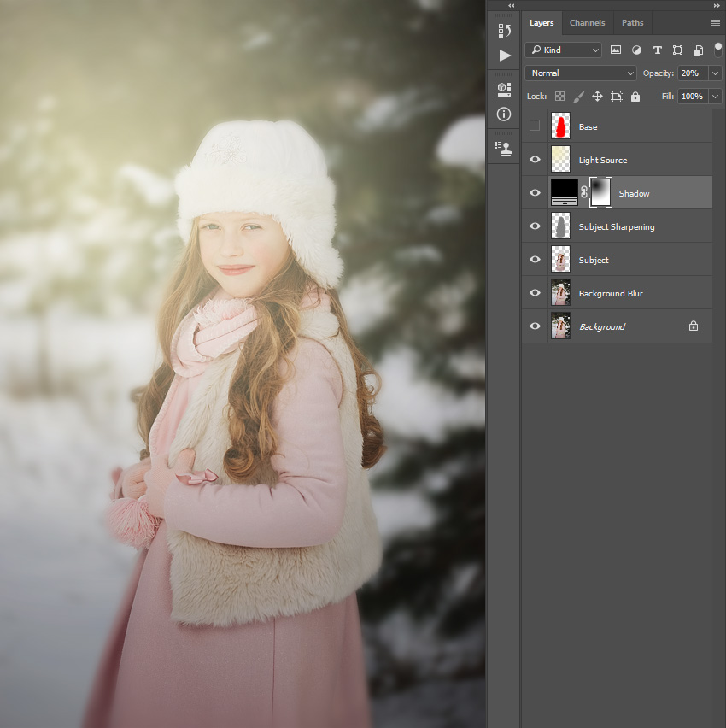This screenshot has width=726, height=728.
Task: Open the Actions panel play icon
Action: pyautogui.click(x=505, y=56)
